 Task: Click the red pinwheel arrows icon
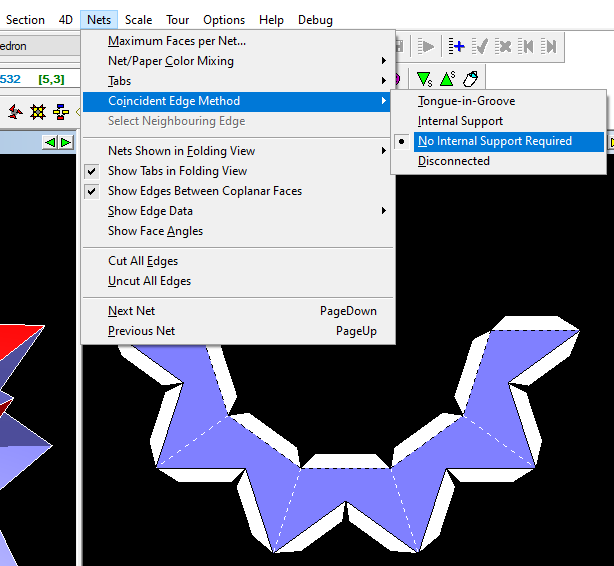[15, 112]
